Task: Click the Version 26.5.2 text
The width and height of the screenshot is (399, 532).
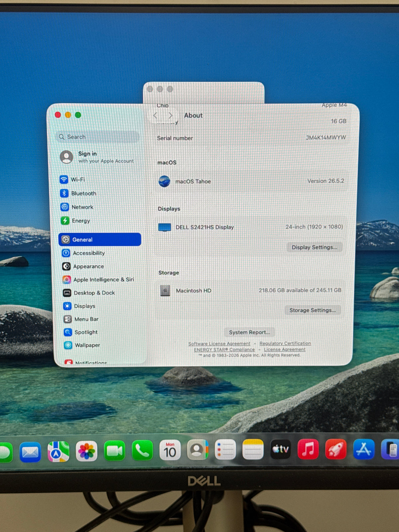Action: click(x=326, y=181)
